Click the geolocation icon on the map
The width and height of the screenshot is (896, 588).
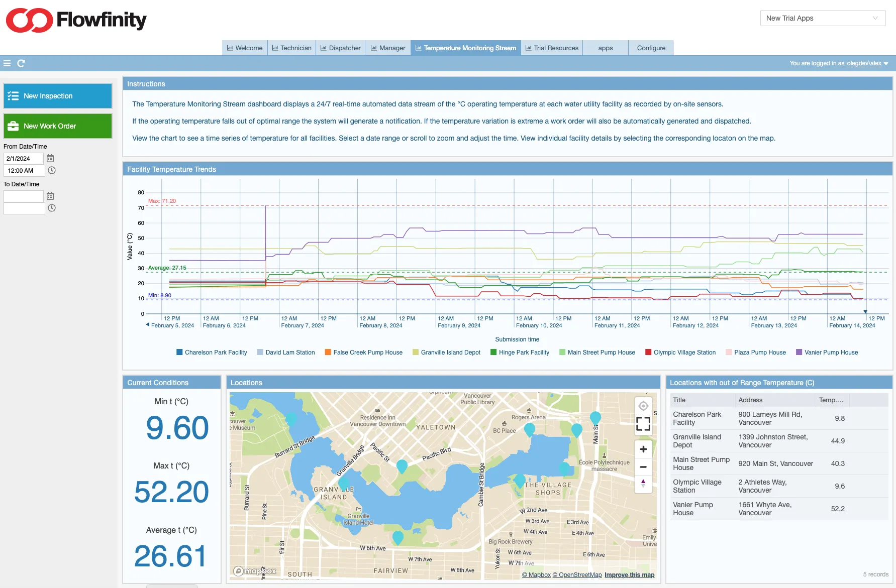(x=643, y=405)
